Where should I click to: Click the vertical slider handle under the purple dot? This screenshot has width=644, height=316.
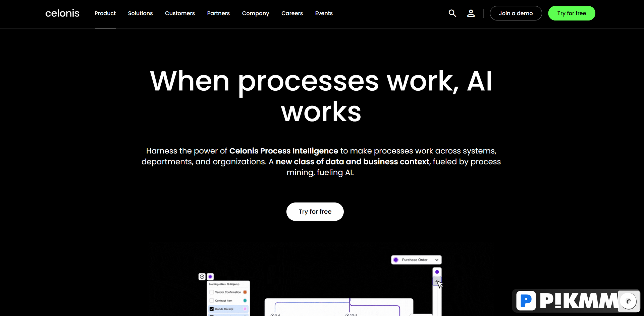(x=437, y=281)
